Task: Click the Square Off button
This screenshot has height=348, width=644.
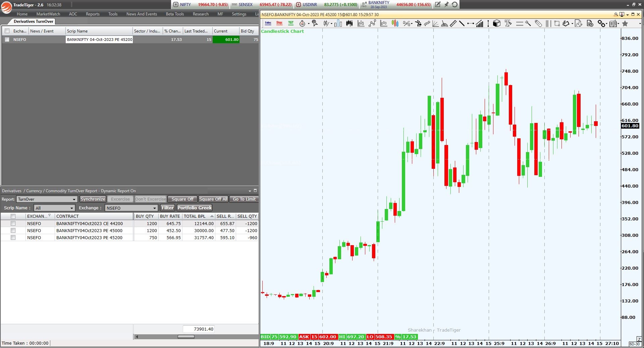Action: click(x=182, y=199)
